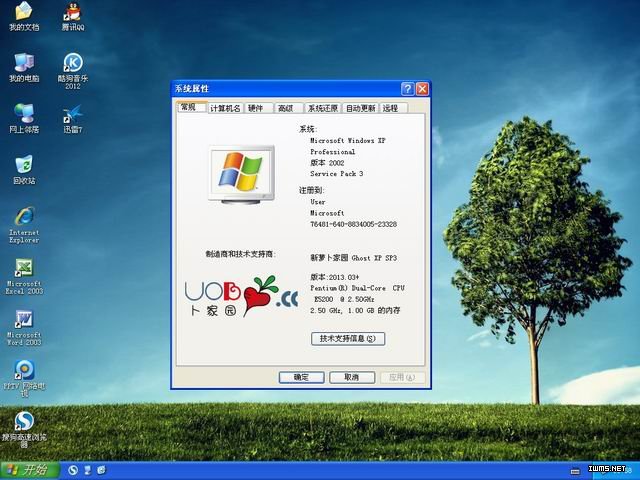
Task: Open the Microsoft Word 2003 shortcut
Action: tap(24, 327)
